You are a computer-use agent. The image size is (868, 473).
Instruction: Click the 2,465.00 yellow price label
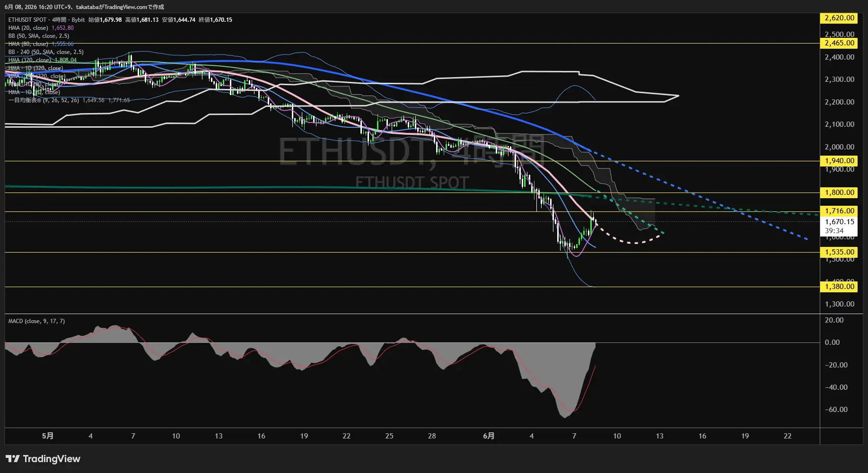pos(839,43)
